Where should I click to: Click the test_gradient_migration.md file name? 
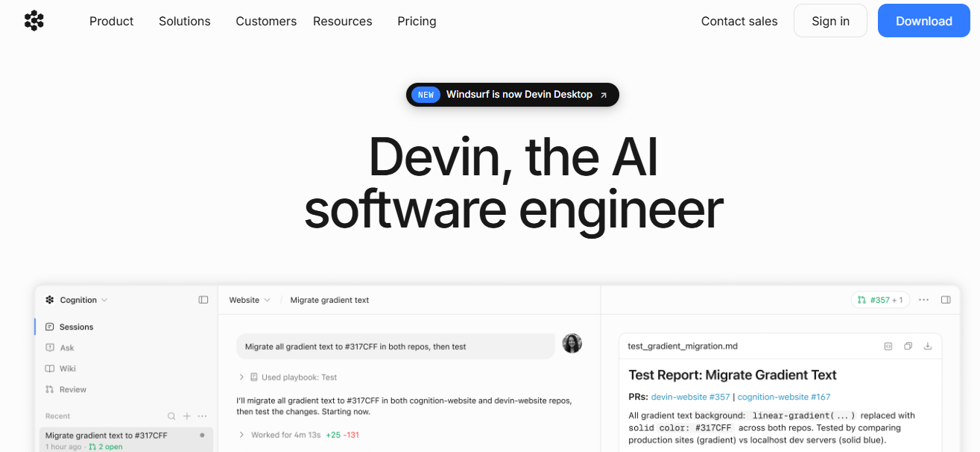(x=683, y=346)
